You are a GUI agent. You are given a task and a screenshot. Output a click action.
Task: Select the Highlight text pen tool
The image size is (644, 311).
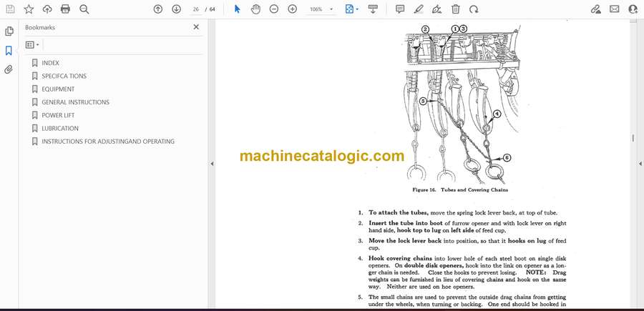pyautogui.click(x=419, y=9)
